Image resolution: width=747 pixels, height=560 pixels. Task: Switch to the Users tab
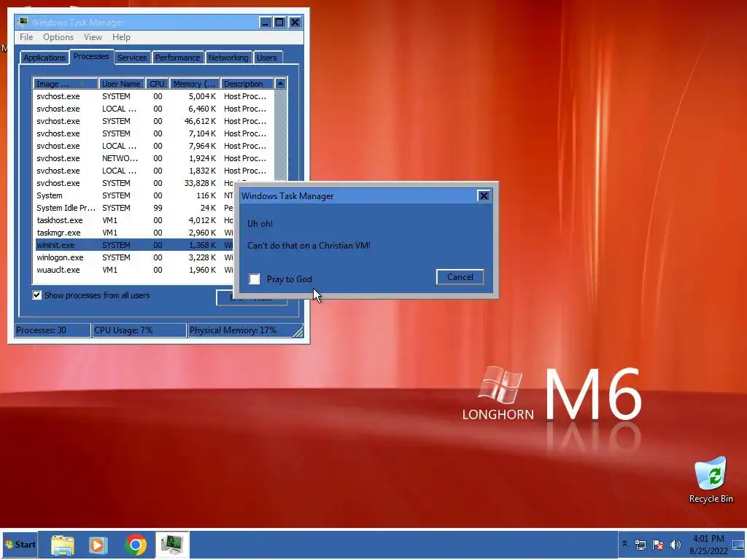click(x=267, y=58)
